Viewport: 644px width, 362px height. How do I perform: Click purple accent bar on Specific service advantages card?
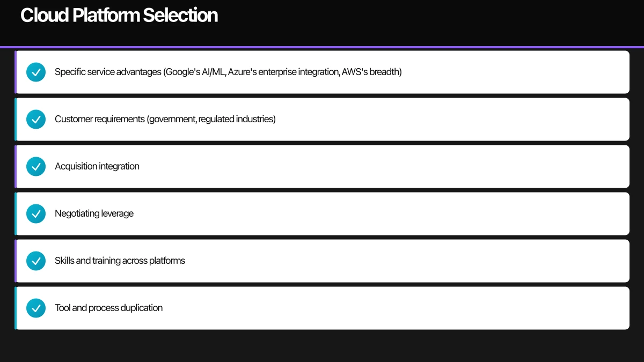16,72
